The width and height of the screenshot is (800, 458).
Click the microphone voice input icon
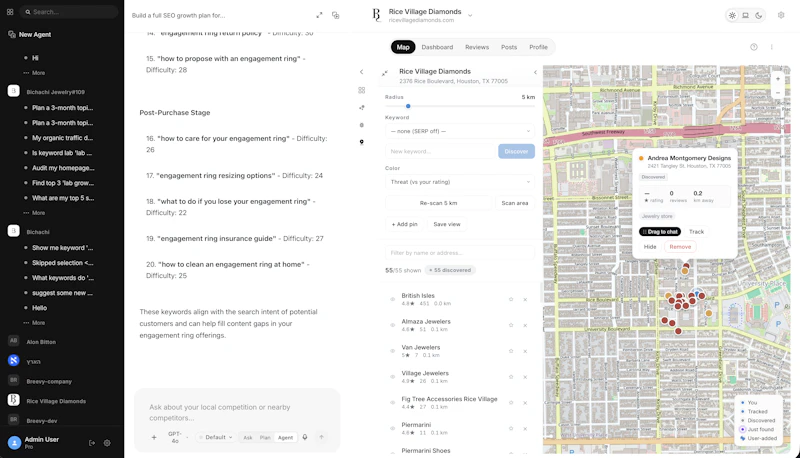tap(305, 437)
